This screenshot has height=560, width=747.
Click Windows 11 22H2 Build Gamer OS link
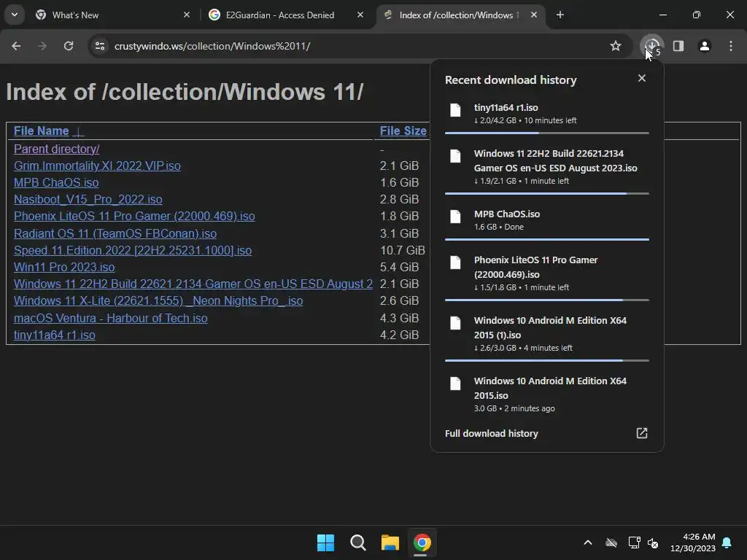(193, 284)
